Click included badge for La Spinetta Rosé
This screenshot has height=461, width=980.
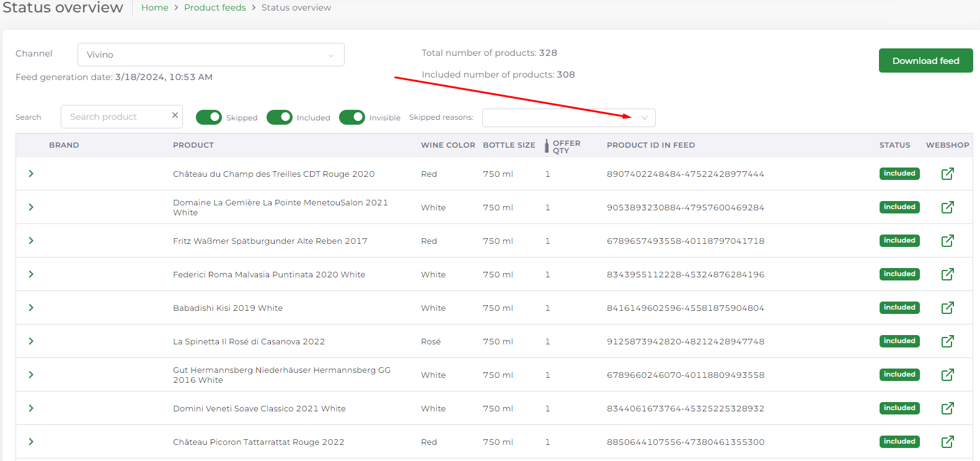coord(899,341)
